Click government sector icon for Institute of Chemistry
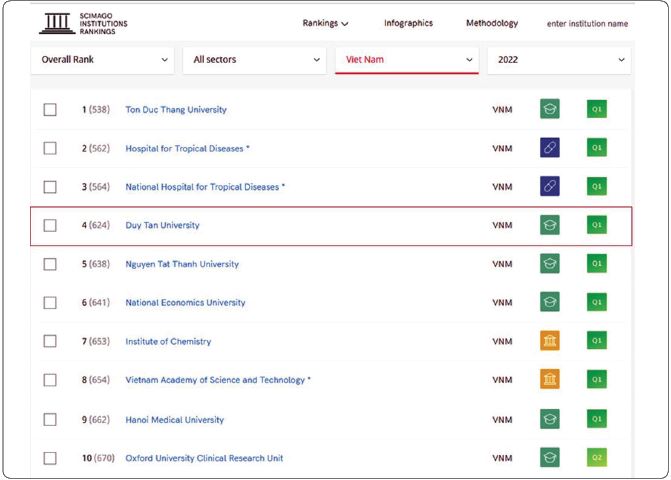 point(549,341)
